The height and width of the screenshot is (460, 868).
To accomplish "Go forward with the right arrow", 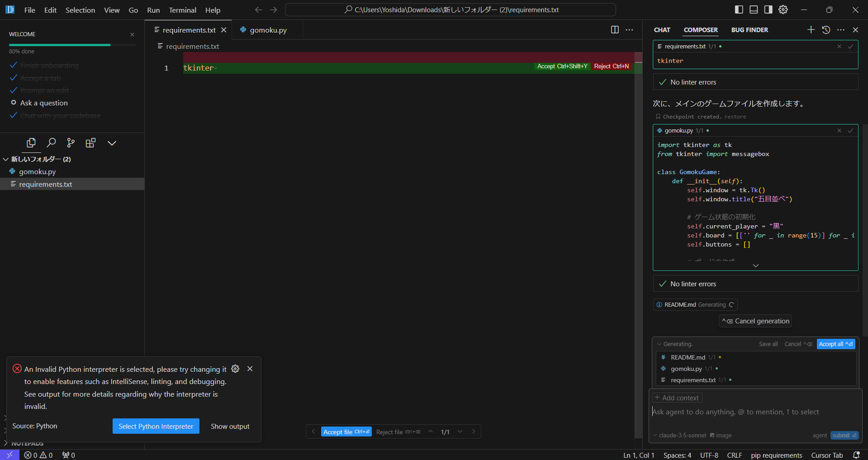I will [273, 9].
